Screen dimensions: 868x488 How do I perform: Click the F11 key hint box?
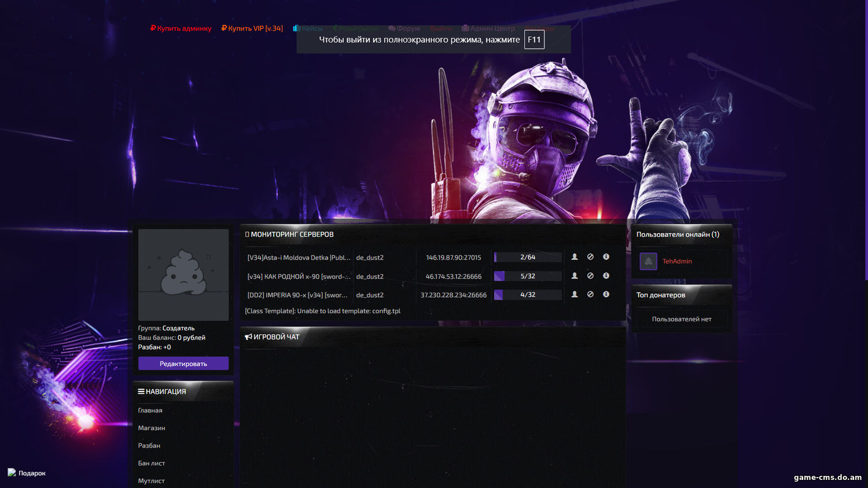534,39
